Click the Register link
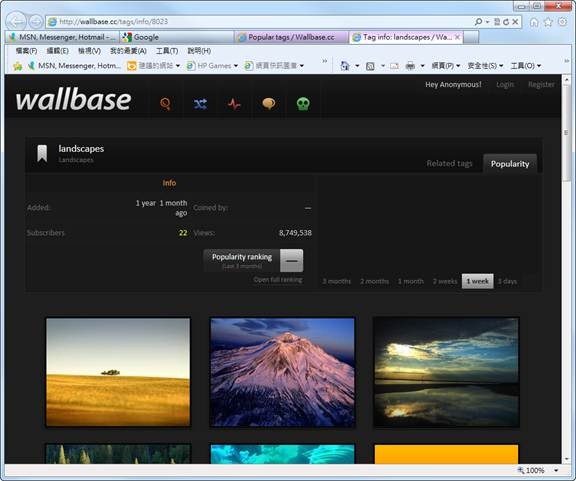The width and height of the screenshot is (576, 481). 541,85
